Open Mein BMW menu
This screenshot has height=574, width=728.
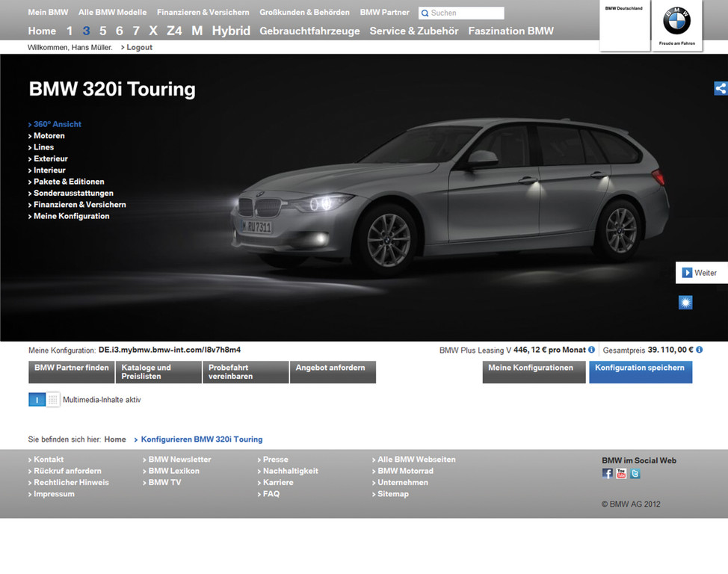[48, 13]
